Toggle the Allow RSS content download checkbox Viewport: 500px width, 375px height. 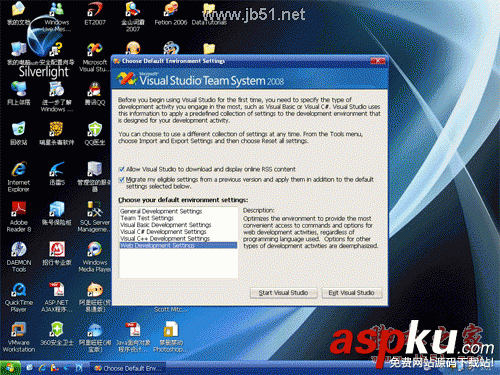122,169
